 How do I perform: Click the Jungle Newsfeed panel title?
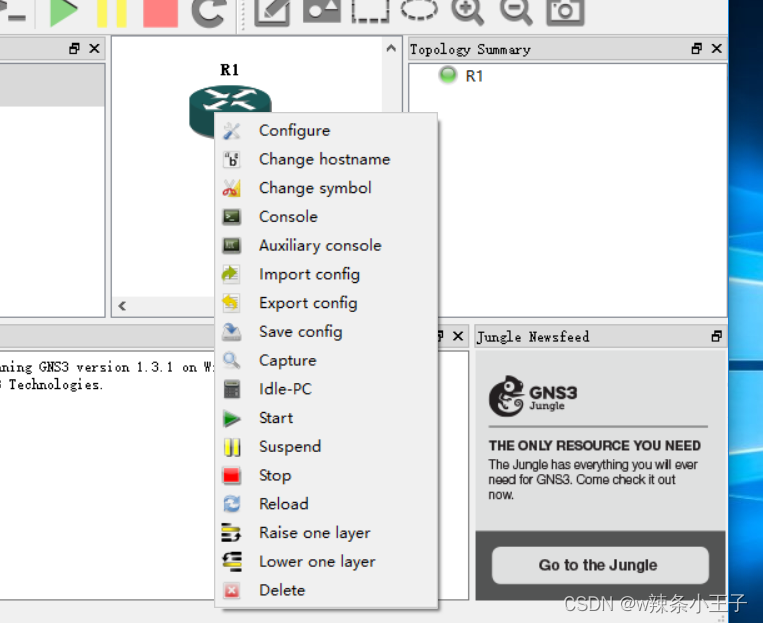533,337
